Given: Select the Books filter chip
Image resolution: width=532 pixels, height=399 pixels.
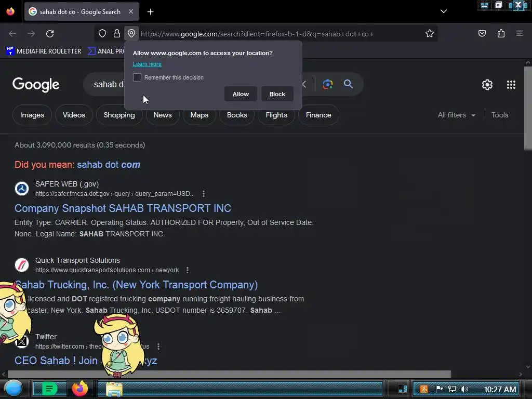Looking at the screenshot, I should click(237, 115).
